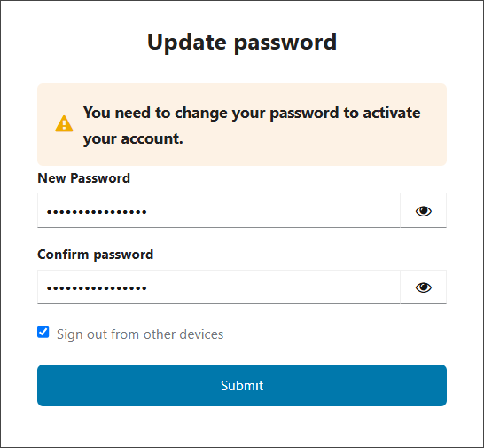Reveal the Confirm password text via eye icon
Viewport: 484px width, 448px height.
[x=423, y=287]
